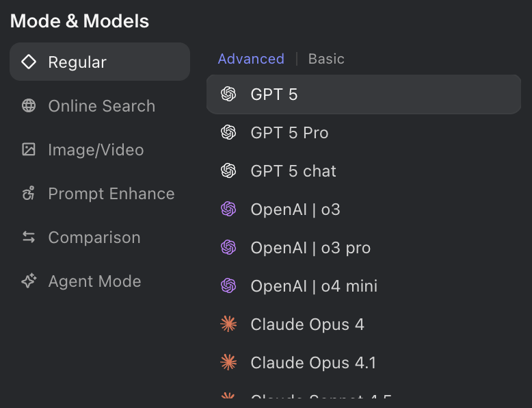Pick the GPT 5 chat model

pos(293,171)
